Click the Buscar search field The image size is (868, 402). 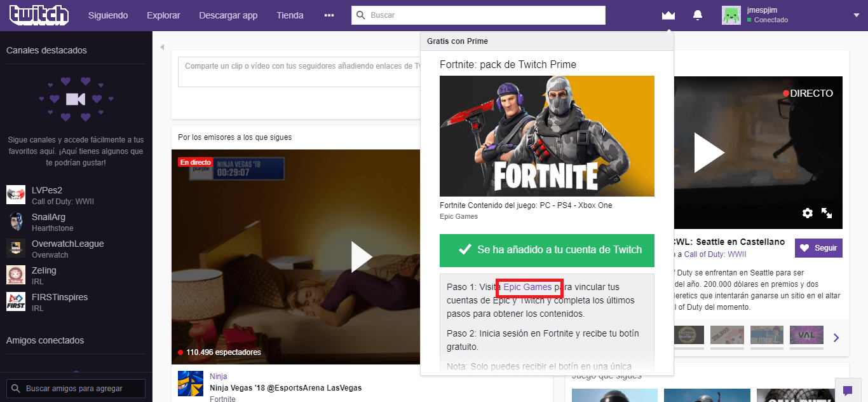(478, 15)
